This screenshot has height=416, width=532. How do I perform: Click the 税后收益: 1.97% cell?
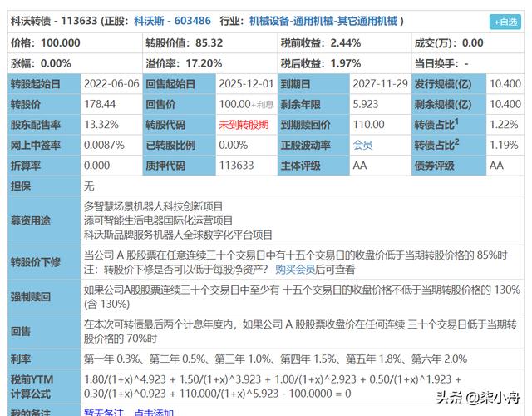(x=344, y=63)
